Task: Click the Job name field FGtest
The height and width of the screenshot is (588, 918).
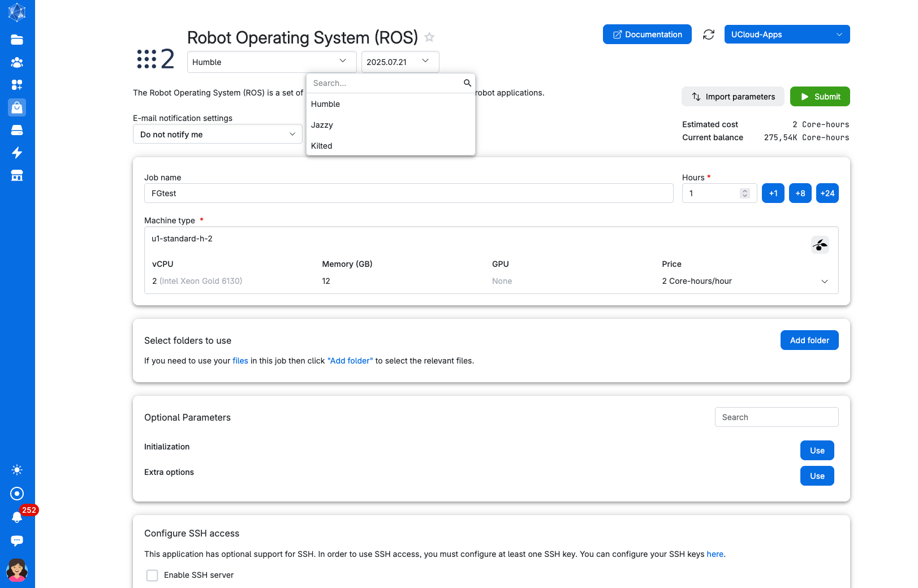Action: click(x=409, y=193)
